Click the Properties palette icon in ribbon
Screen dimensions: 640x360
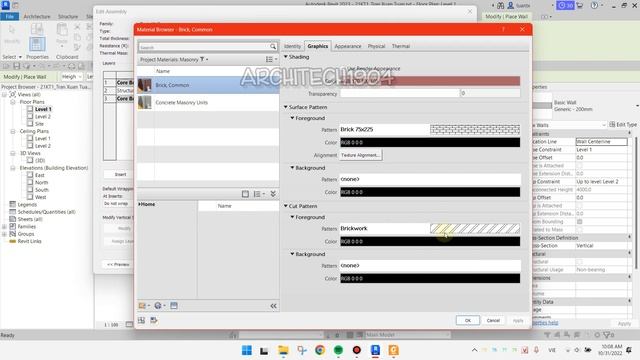pyautogui.click(x=37, y=44)
